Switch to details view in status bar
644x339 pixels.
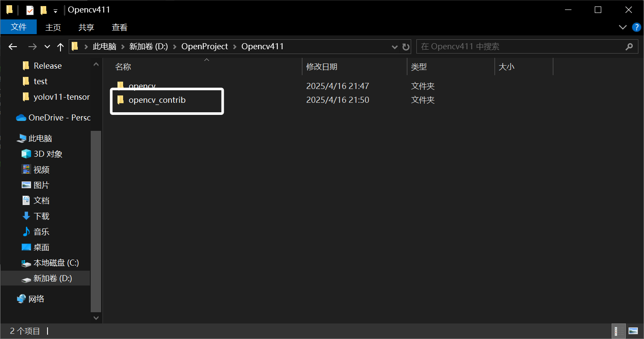click(619, 331)
